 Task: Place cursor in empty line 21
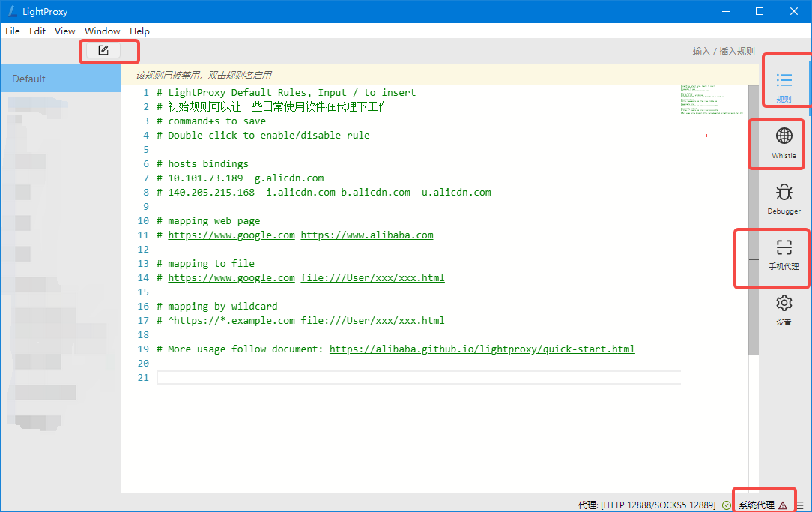(419, 377)
